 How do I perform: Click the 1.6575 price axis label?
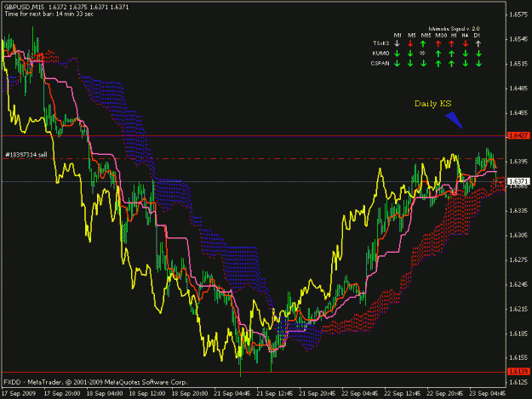tap(518, 14)
